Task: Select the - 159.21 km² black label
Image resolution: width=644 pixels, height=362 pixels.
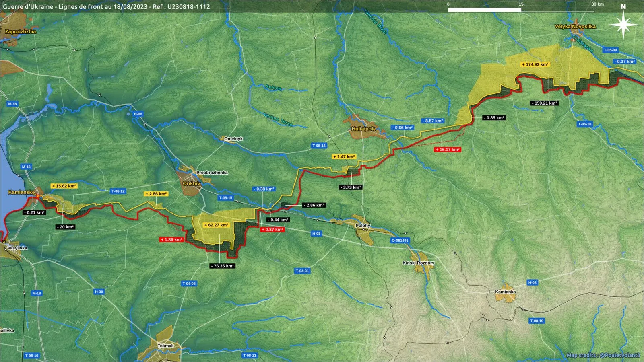Action: click(x=544, y=103)
